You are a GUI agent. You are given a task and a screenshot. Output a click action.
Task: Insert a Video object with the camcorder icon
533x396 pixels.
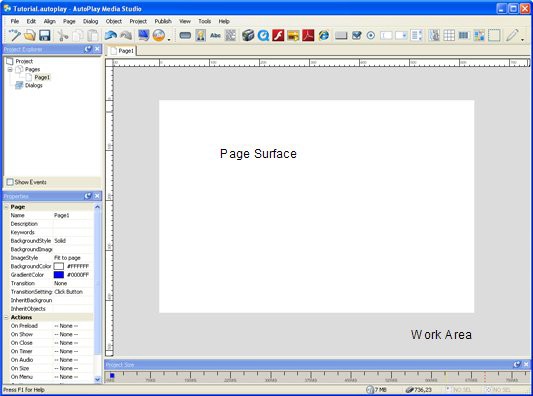pos(248,35)
